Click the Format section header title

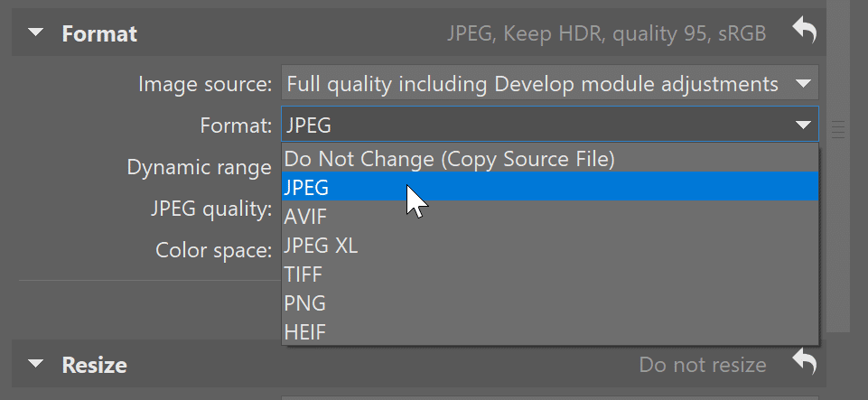click(99, 34)
